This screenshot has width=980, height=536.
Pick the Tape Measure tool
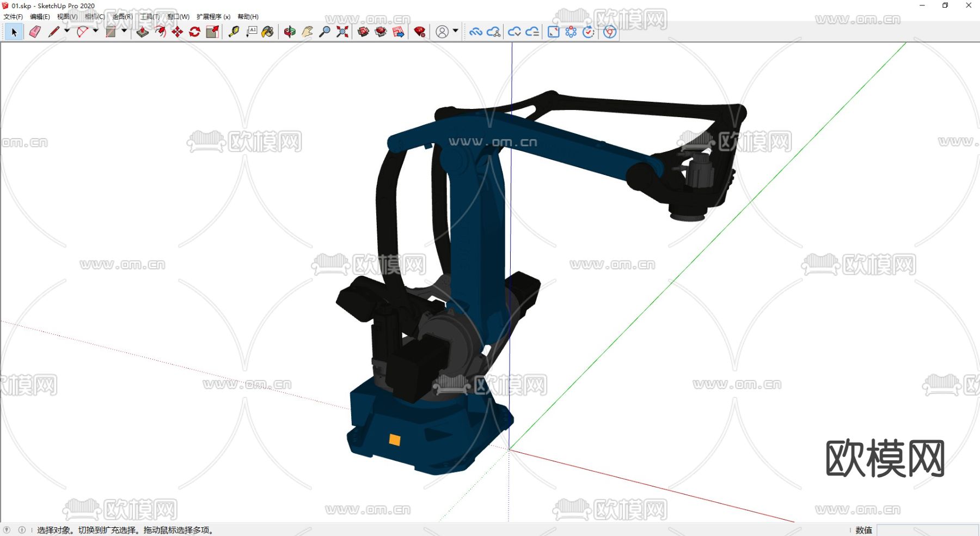coord(234,32)
